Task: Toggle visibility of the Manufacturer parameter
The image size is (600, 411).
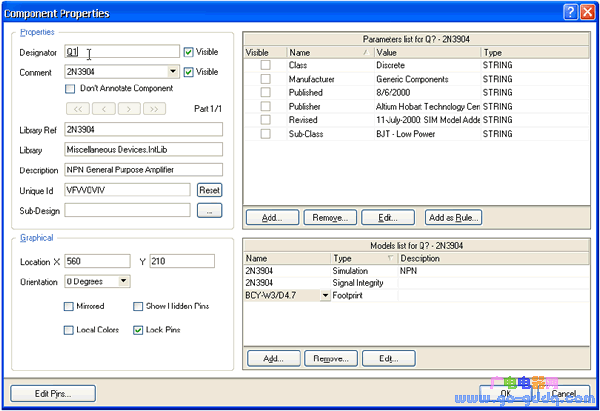Action: 265,78
